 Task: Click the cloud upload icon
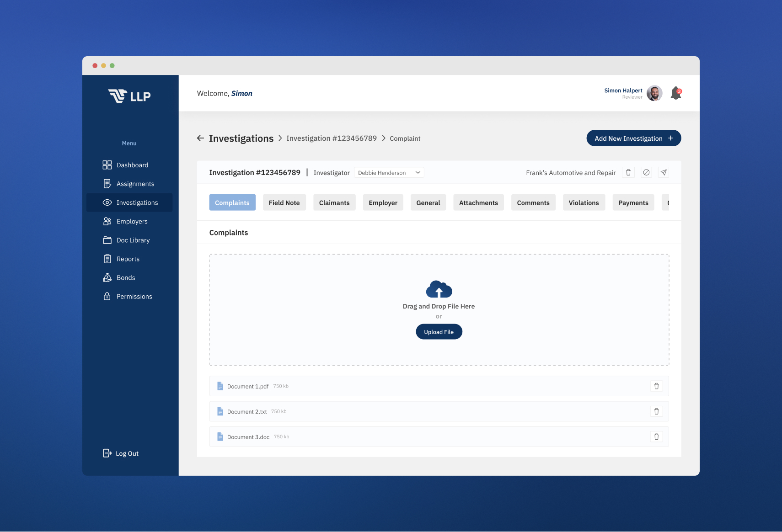coord(439,289)
